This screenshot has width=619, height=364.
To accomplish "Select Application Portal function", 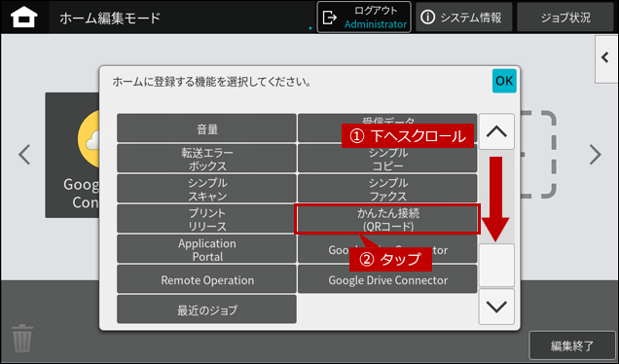I will 206,249.
